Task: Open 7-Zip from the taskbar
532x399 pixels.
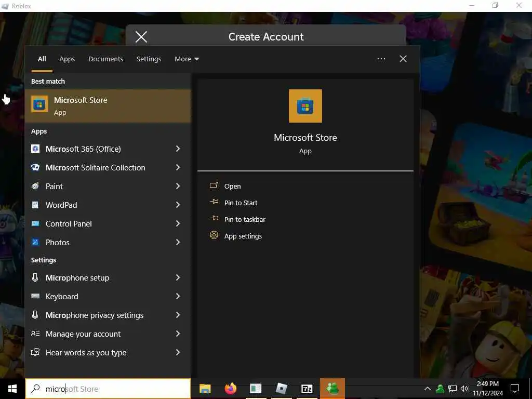Action: (x=307, y=389)
